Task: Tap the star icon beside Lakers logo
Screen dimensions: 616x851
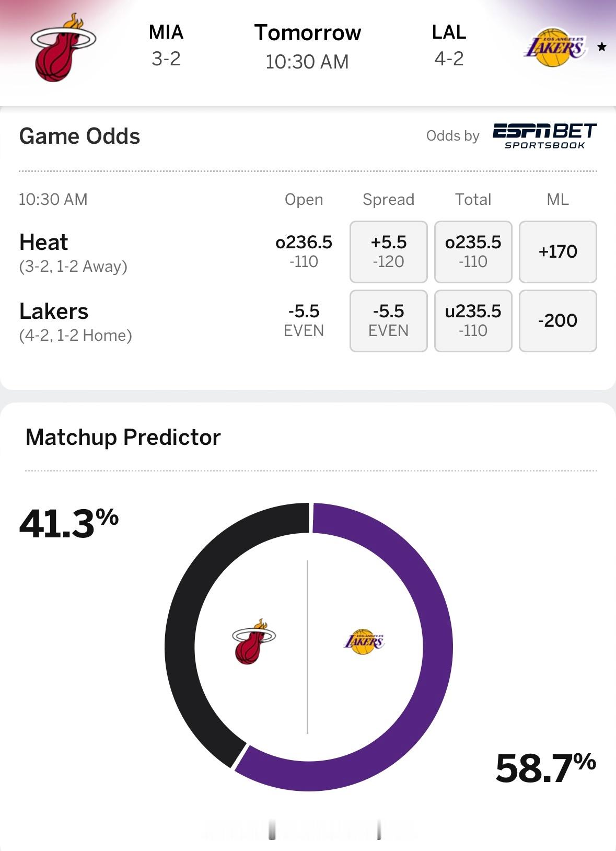Action: pos(602,47)
